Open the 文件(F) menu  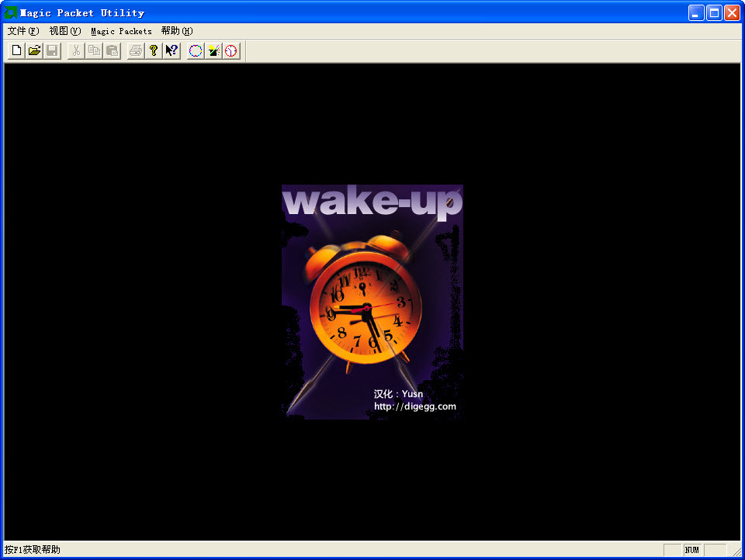click(23, 31)
